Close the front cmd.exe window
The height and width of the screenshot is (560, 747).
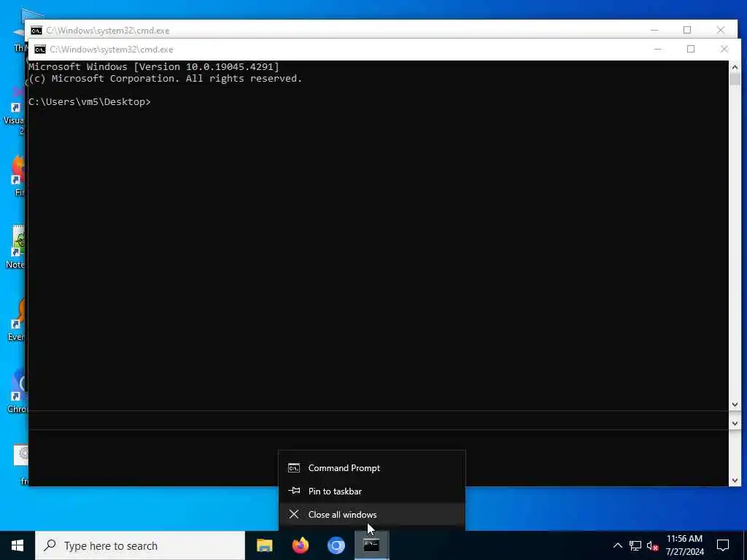(724, 49)
